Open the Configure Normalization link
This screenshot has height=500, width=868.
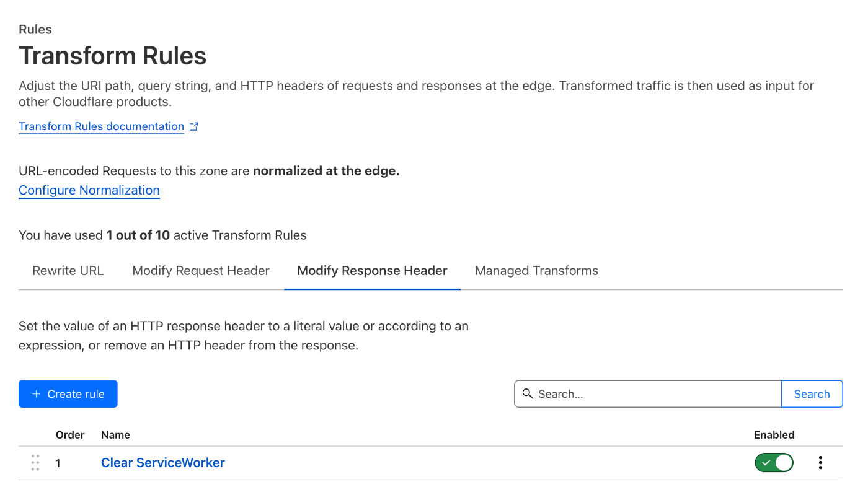[x=89, y=190]
